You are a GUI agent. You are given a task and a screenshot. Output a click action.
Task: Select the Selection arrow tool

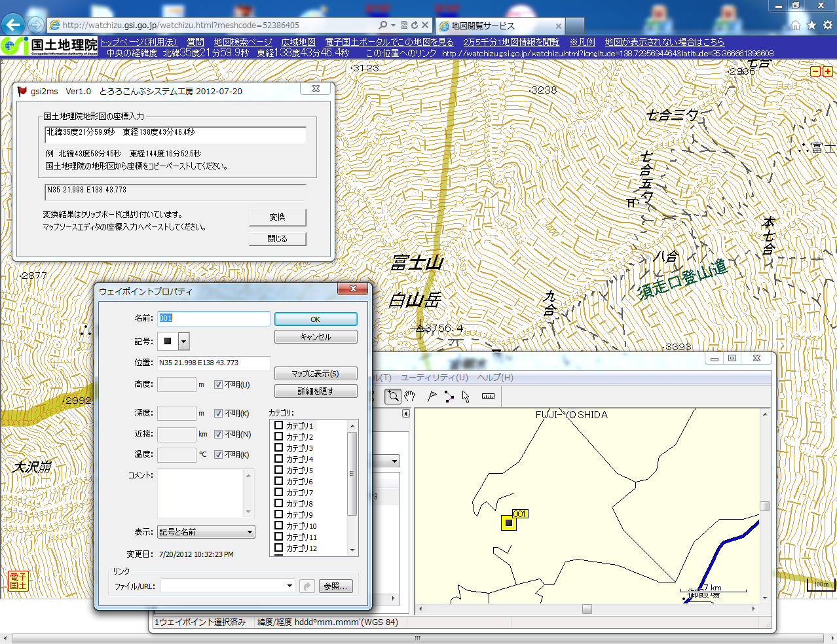[466, 396]
